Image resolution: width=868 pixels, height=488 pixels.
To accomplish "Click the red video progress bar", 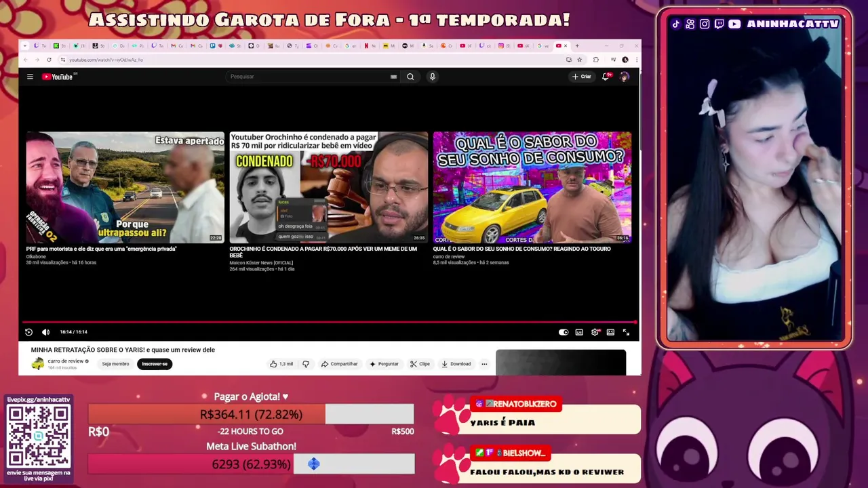I will [x=329, y=323].
